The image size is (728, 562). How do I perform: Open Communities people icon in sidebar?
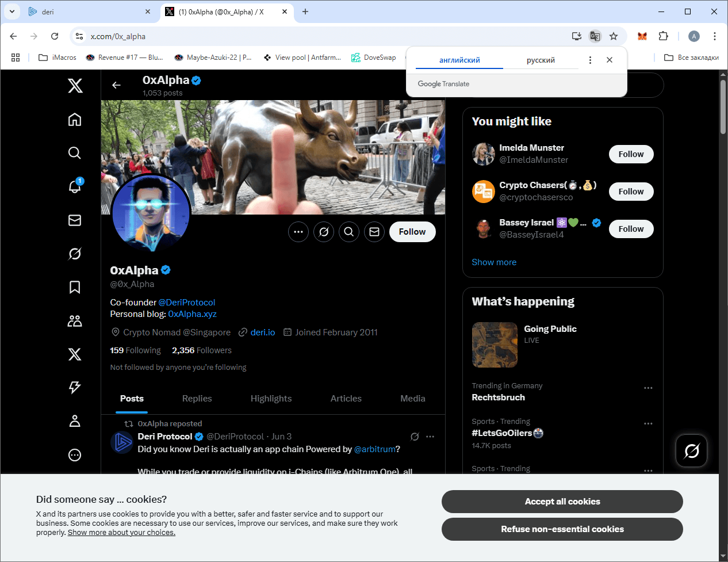75,320
